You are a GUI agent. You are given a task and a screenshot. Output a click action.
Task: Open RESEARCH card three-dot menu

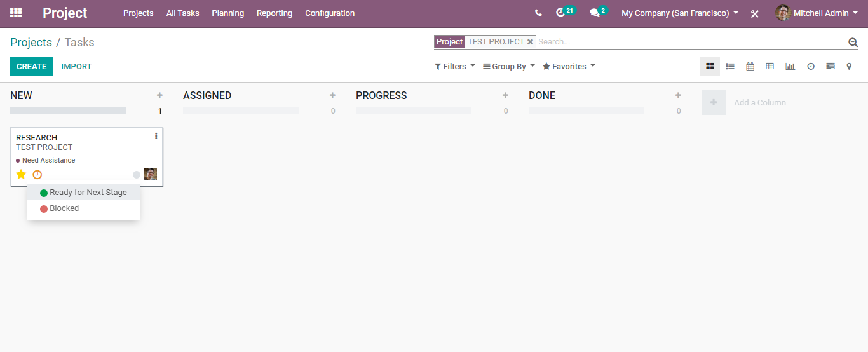(156, 136)
